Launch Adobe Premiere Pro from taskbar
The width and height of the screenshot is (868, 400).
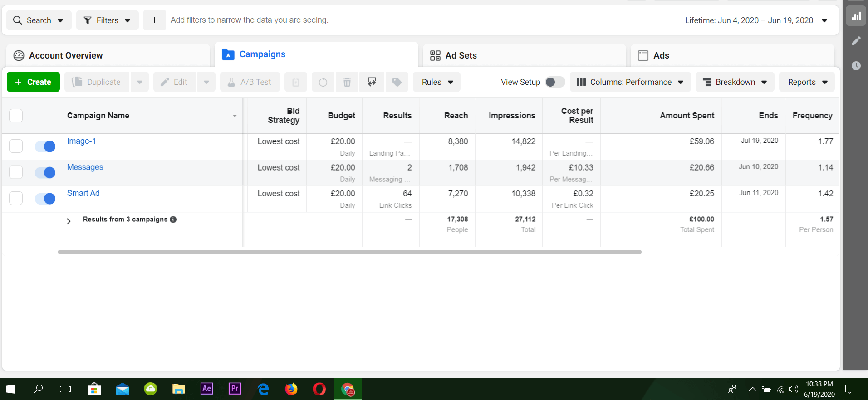[235, 389]
